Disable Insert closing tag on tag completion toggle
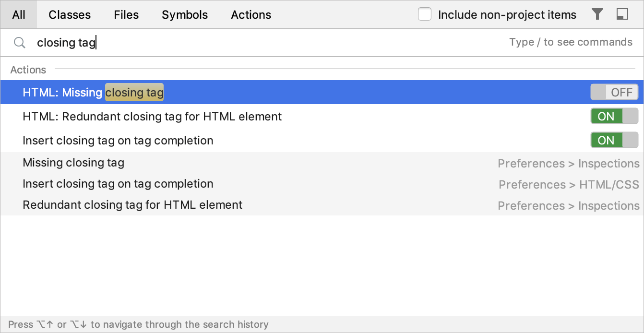This screenshot has width=644, height=333. (x=614, y=140)
